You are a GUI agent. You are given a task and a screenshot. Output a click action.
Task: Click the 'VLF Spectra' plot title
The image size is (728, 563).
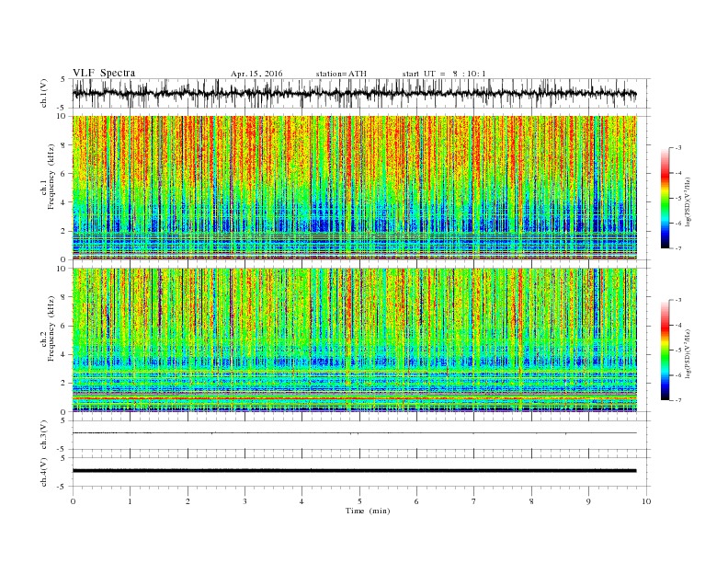point(104,73)
